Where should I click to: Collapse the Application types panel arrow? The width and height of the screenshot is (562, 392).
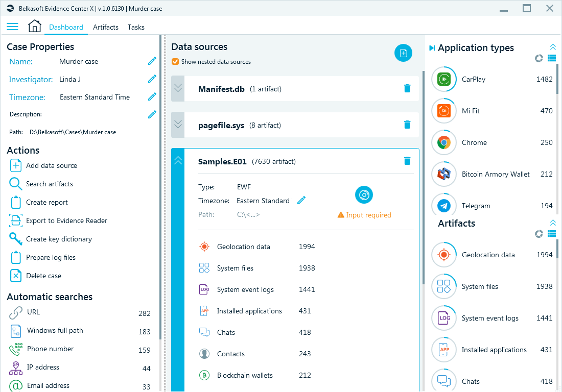coord(432,48)
